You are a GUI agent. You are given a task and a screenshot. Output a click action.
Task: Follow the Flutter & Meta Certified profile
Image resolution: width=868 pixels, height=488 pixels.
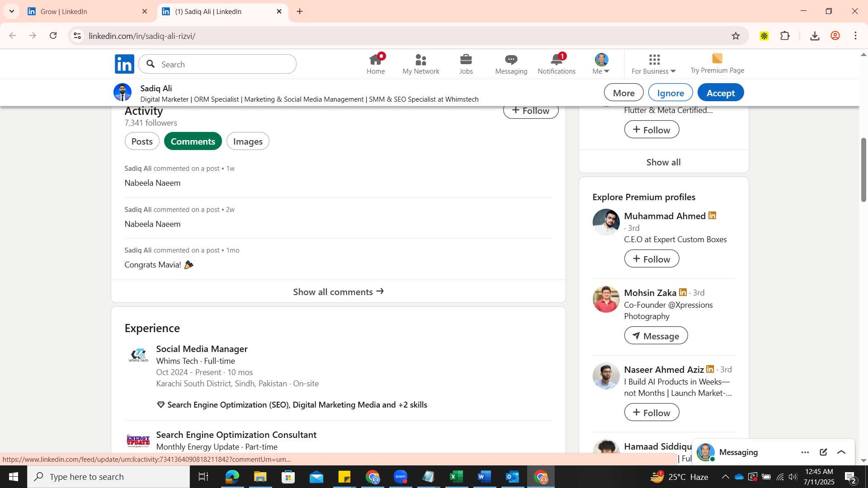click(x=651, y=130)
